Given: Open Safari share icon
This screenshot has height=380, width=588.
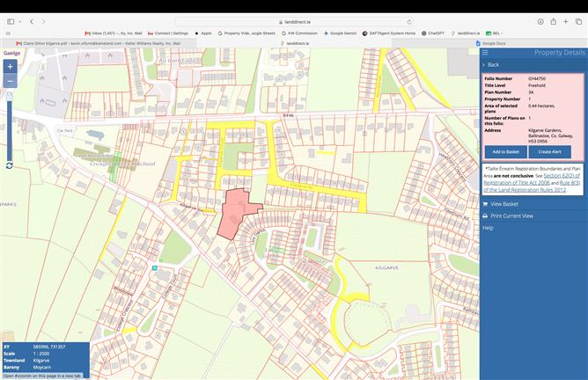Looking at the screenshot, I should tap(553, 22).
